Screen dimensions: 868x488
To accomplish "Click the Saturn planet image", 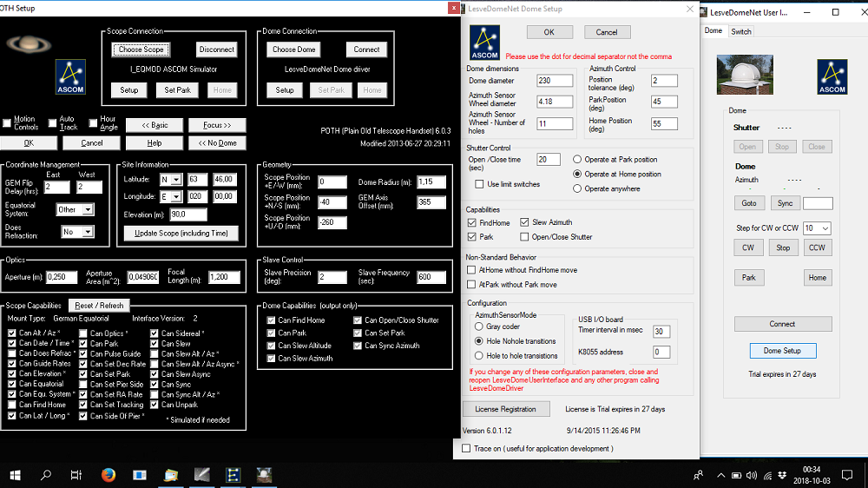I will 29,43.
